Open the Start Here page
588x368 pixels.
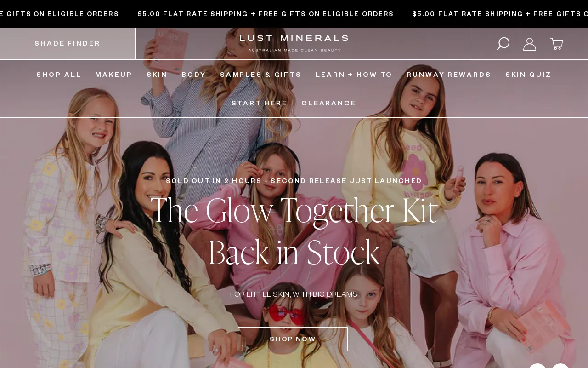(260, 103)
